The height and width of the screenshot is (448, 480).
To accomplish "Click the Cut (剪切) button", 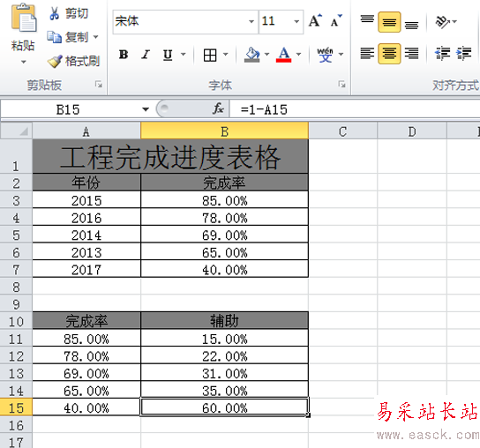I will 69,13.
